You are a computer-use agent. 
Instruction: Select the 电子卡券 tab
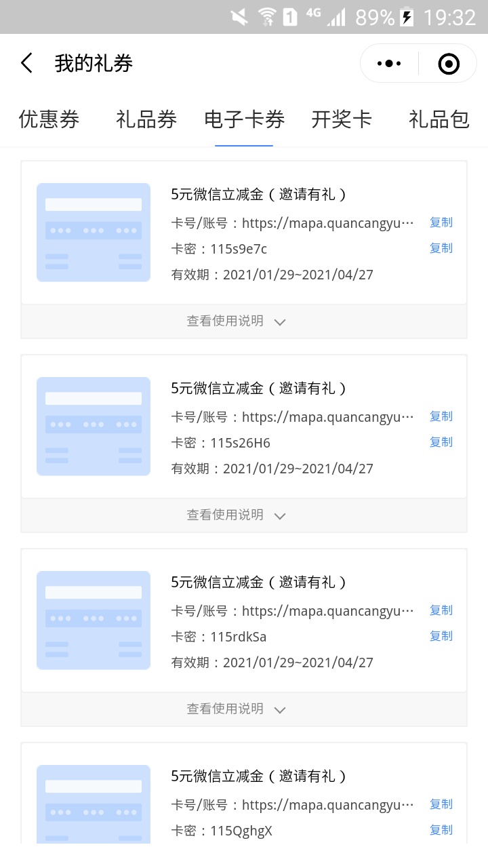coord(244,119)
